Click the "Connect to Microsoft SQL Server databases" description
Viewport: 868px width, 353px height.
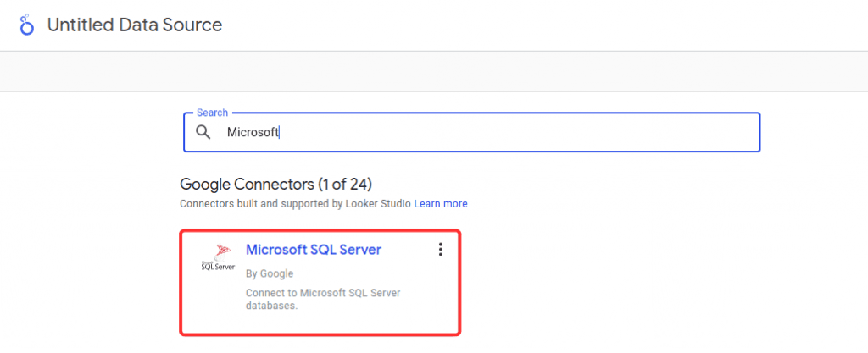[x=322, y=293]
